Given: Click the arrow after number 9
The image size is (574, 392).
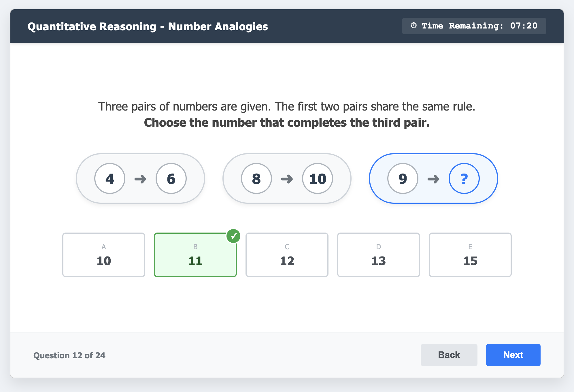Looking at the screenshot, I should click(433, 179).
